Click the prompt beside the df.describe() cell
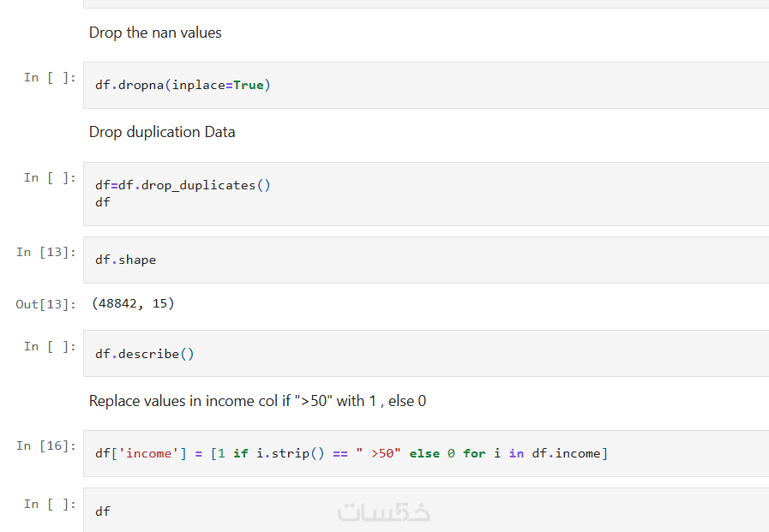Viewport: 769px width, 532px height. 50,347
